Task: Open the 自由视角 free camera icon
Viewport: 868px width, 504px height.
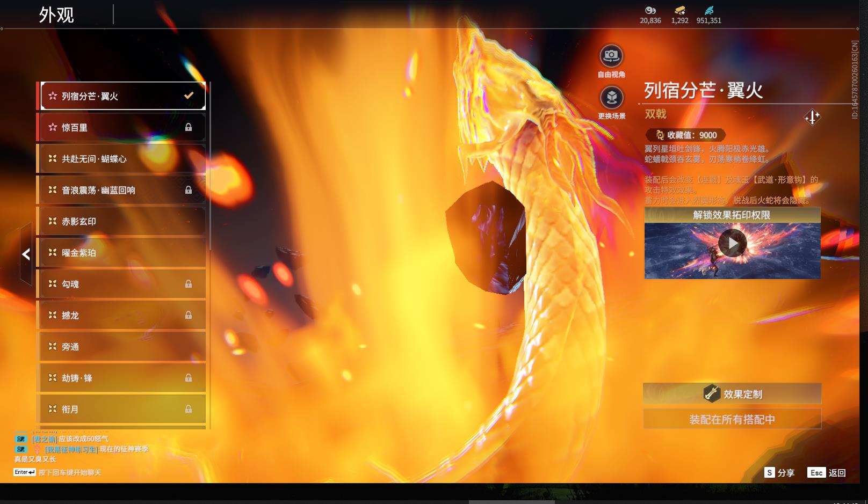Action: 611,56
